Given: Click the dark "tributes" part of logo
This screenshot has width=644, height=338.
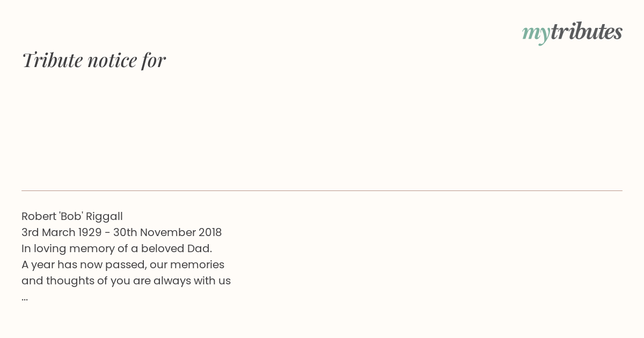Looking at the screenshot, I should point(586,31).
